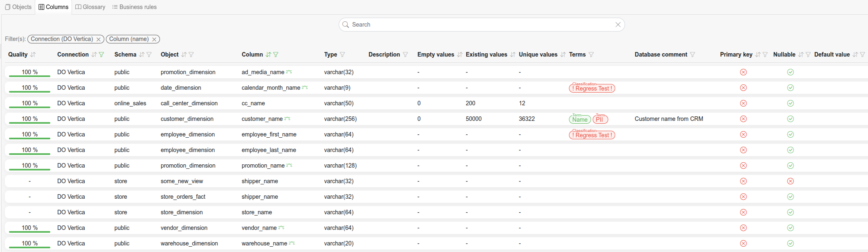Open the Terms column filter
Image resolution: width=868 pixels, height=252 pixels.
pyautogui.click(x=591, y=54)
